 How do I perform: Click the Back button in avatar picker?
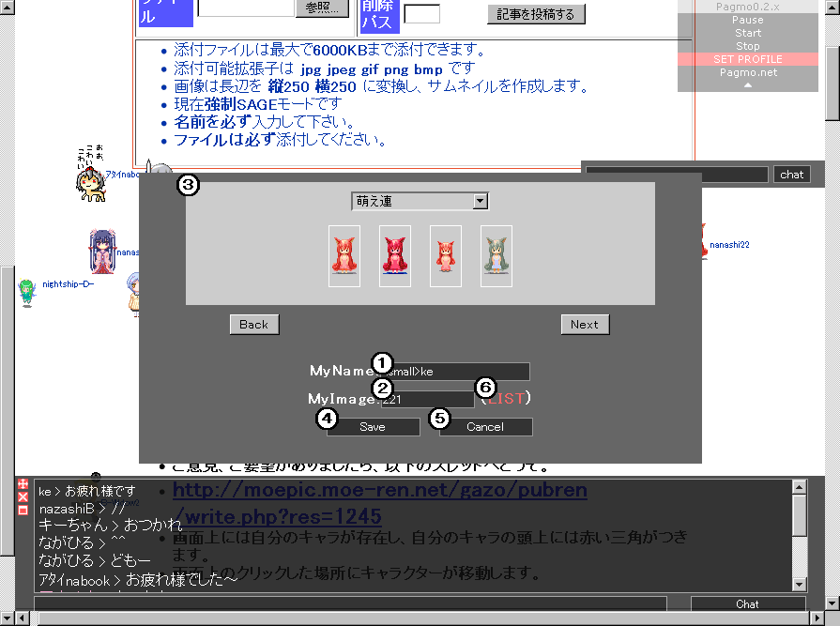[x=254, y=325]
